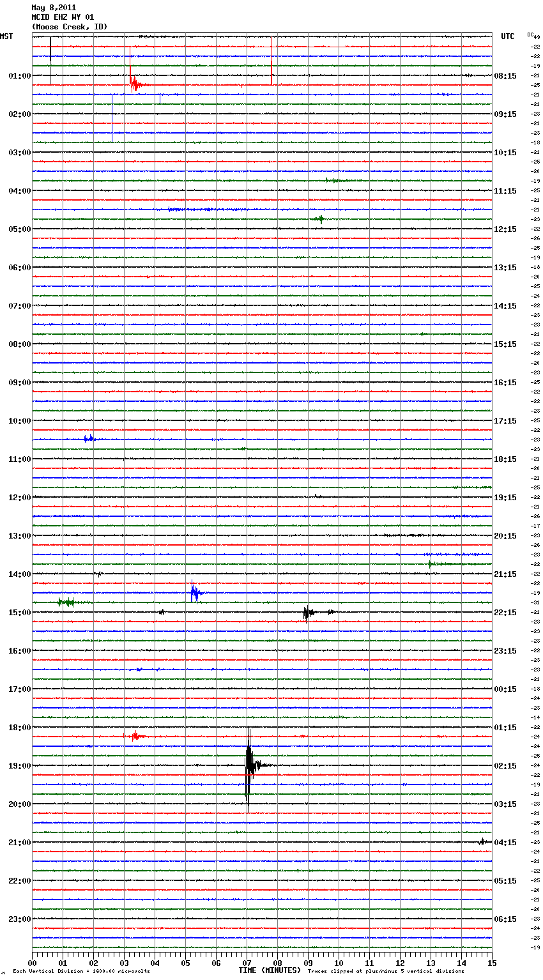Select the 05:00 MST time label
The height and width of the screenshot is (980, 543).
[19, 229]
